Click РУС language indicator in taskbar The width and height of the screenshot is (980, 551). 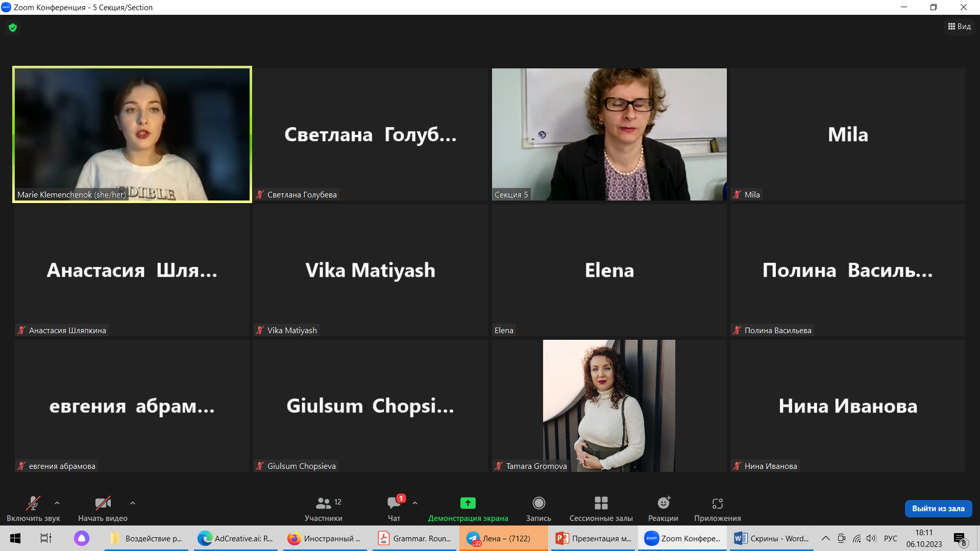click(x=890, y=538)
